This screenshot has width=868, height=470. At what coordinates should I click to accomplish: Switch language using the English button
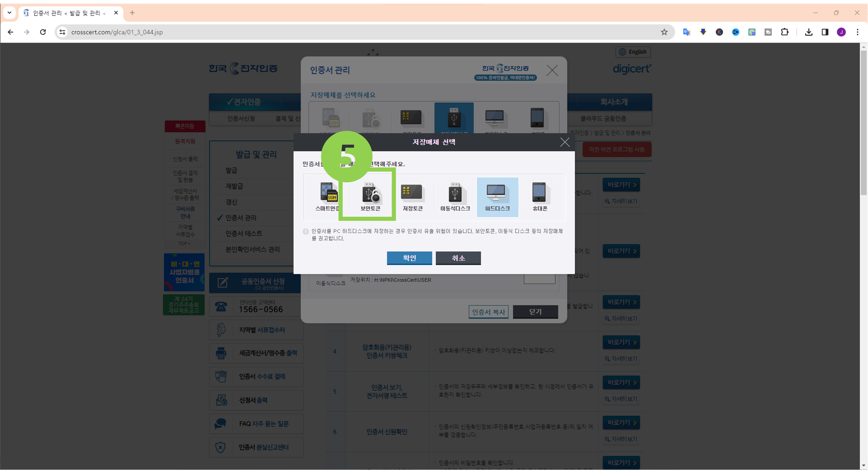[x=633, y=52]
